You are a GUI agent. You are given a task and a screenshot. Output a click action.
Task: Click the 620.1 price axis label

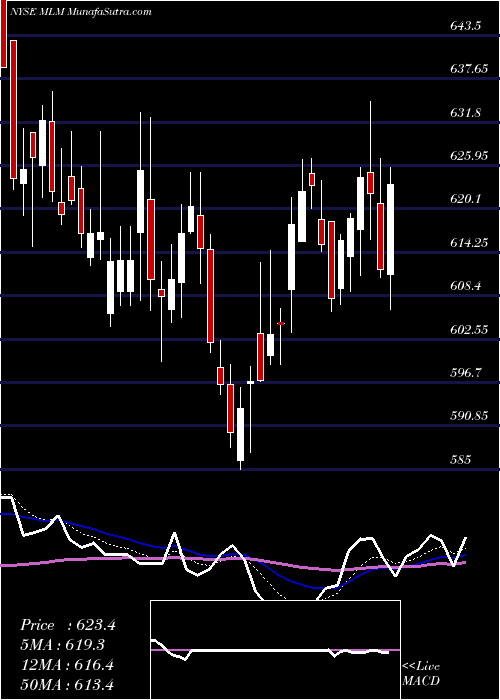click(465, 199)
